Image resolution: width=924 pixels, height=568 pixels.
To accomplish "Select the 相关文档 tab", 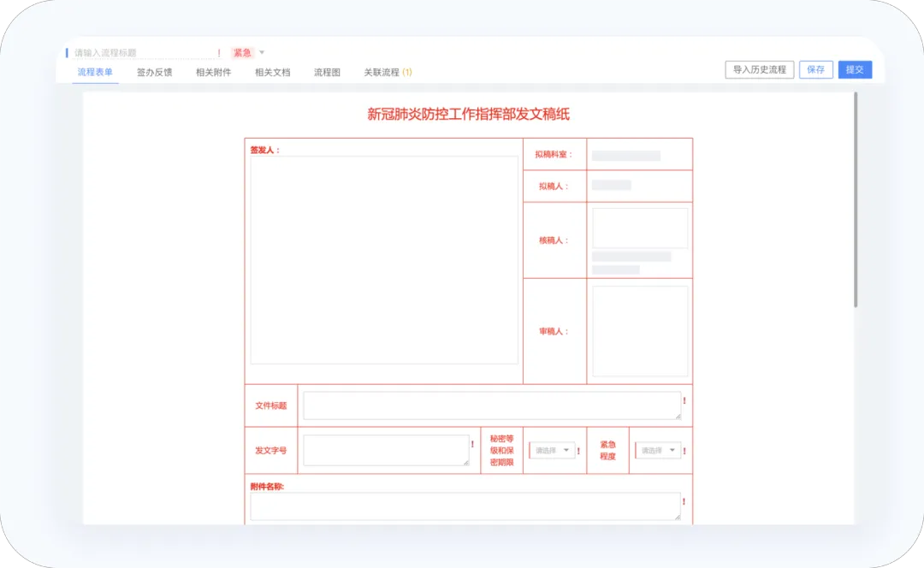I will (x=272, y=73).
